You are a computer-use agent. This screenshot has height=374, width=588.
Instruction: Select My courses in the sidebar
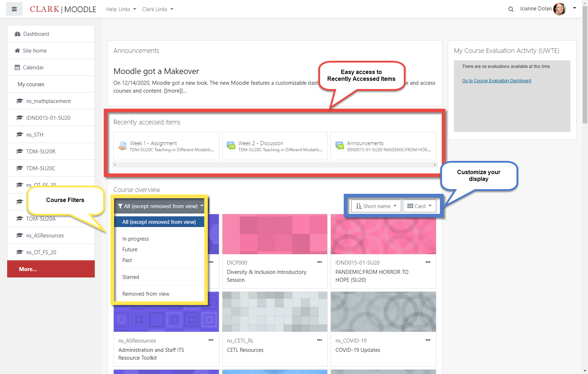[51, 84]
